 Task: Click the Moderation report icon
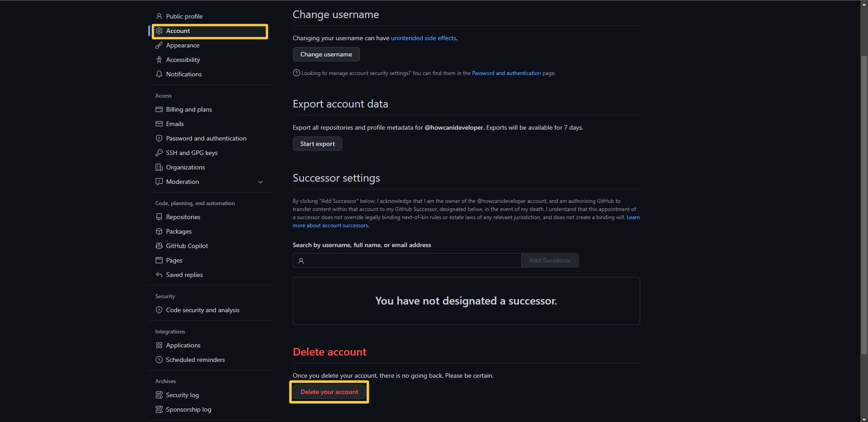[x=159, y=182]
